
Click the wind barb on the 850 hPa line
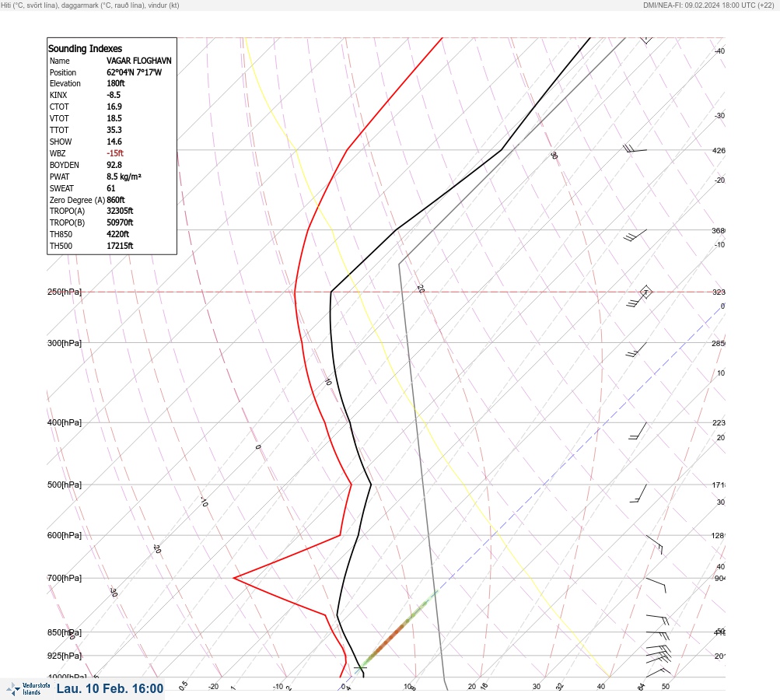[x=658, y=635]
